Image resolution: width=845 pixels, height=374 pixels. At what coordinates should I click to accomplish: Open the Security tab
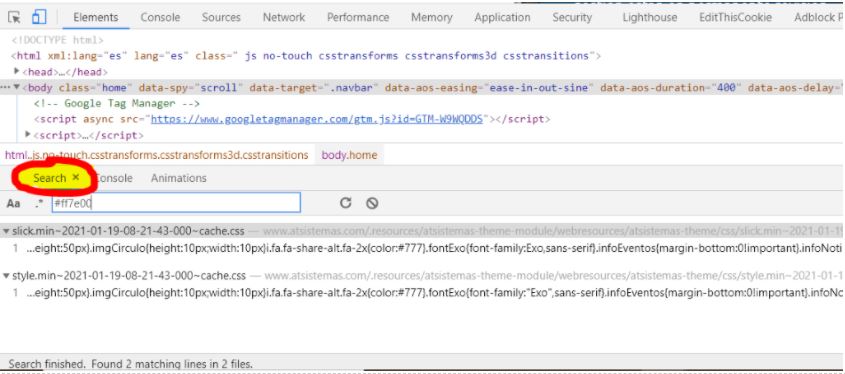(x=572, y=17)
